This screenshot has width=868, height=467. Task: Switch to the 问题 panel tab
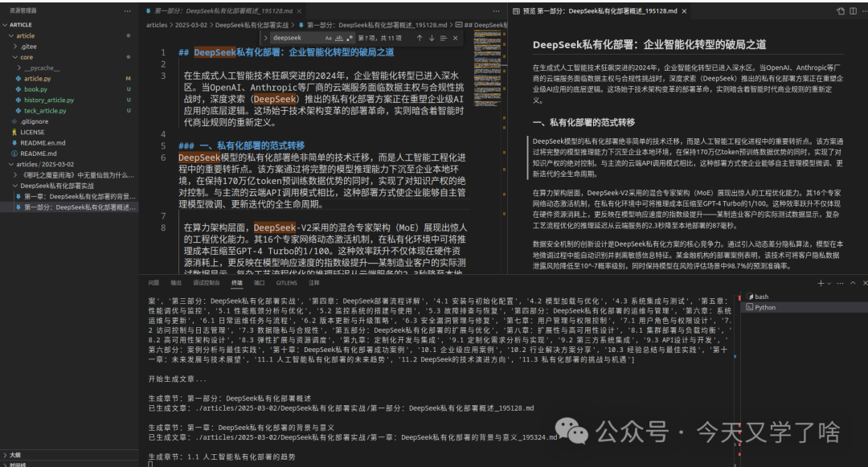click(x=154, y=283)
